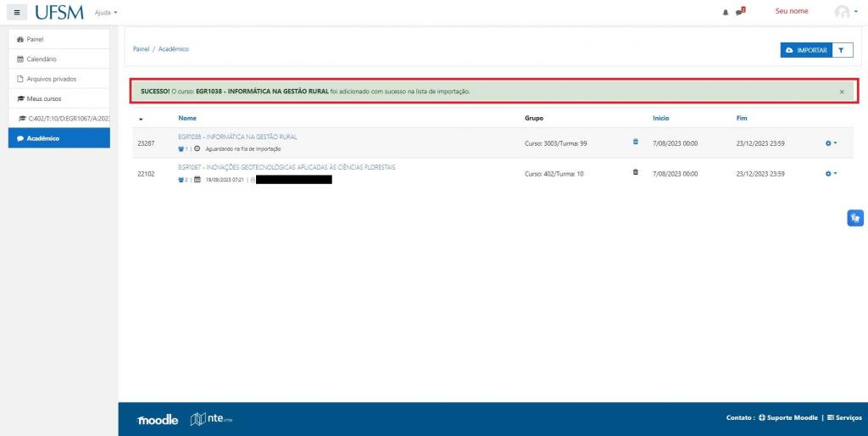Open the messages chat bubble icon
868x436 pixels.
tap(740, 12)
